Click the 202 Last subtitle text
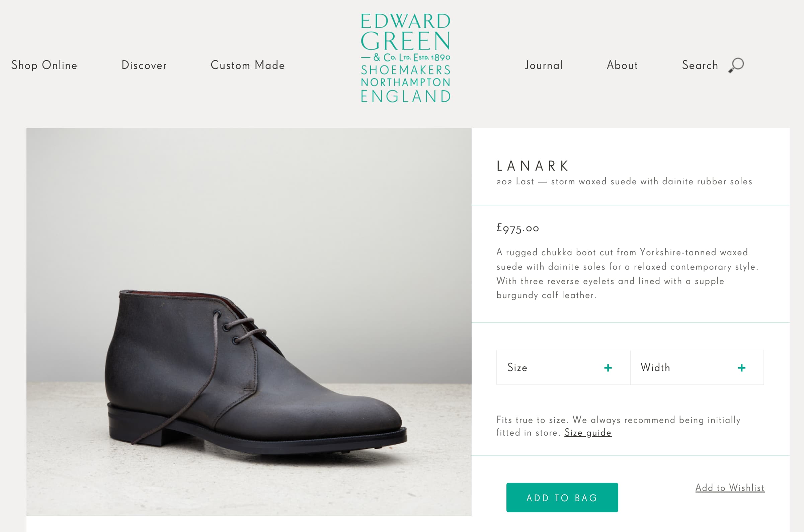Viewport: 804px width, 532px height. point(624,182)
